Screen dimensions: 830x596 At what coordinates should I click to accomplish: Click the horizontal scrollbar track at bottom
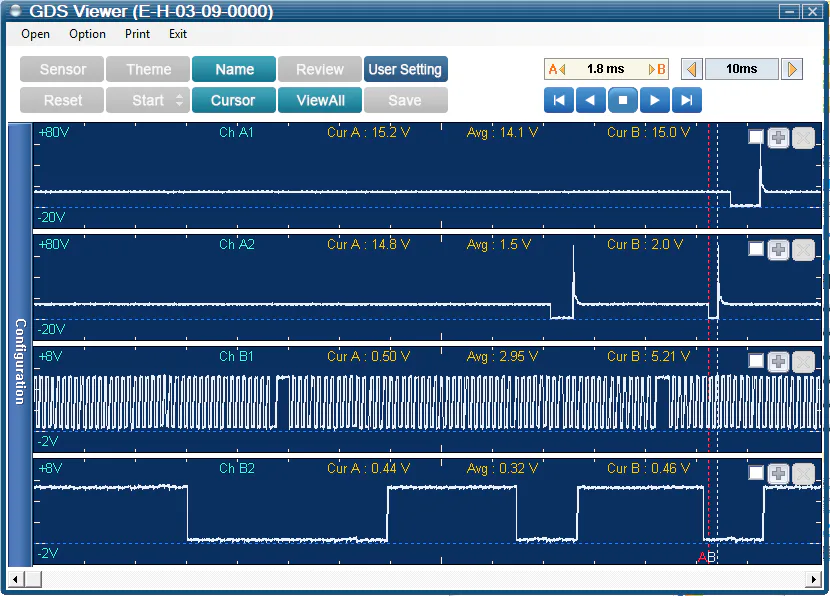click(420, 579)
